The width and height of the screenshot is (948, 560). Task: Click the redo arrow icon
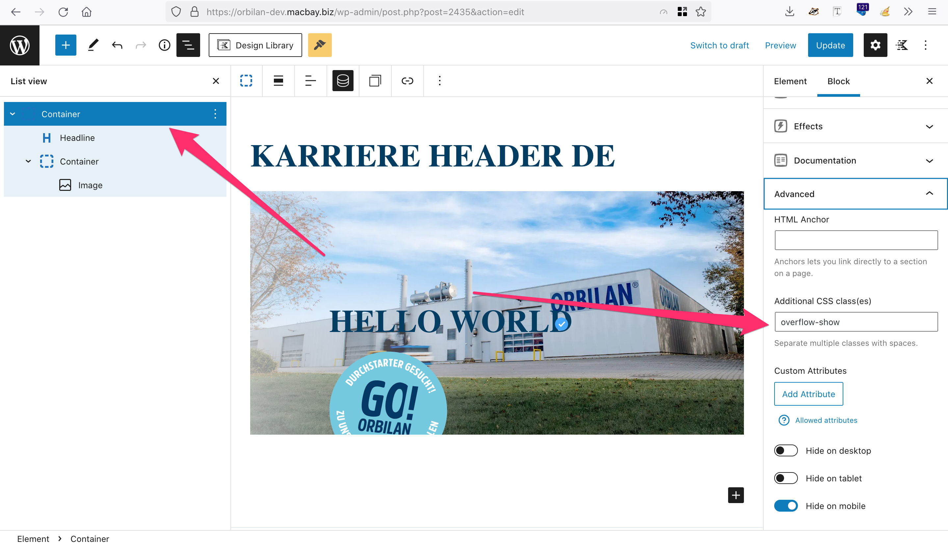(141, 45)
